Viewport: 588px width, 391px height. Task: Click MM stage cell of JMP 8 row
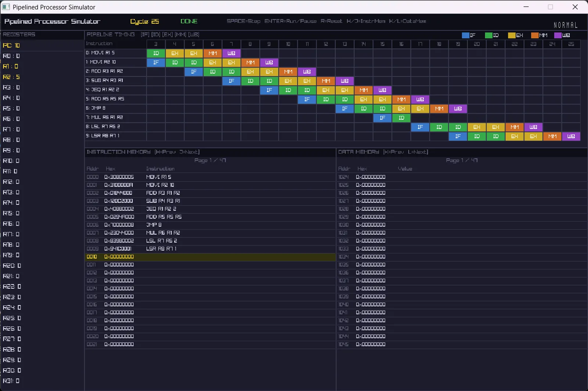pos(439,109)
